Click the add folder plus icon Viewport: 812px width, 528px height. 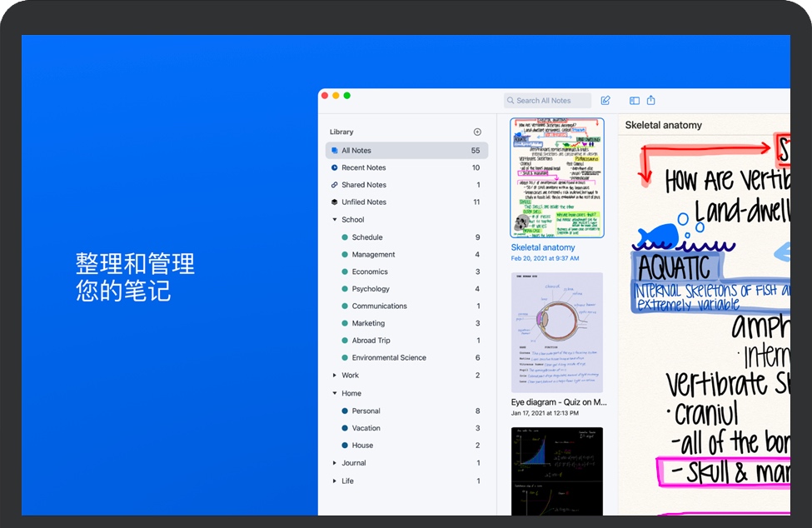(x=477, y=132)
